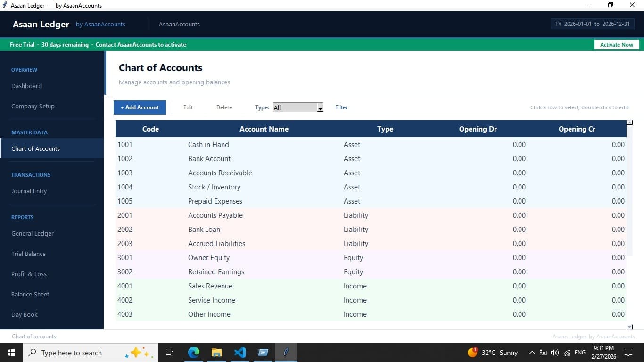The image size is (644, 362).
Task: Click the table scrollbar down arrow
Action: pyautogui.click(x=629, y=326)
